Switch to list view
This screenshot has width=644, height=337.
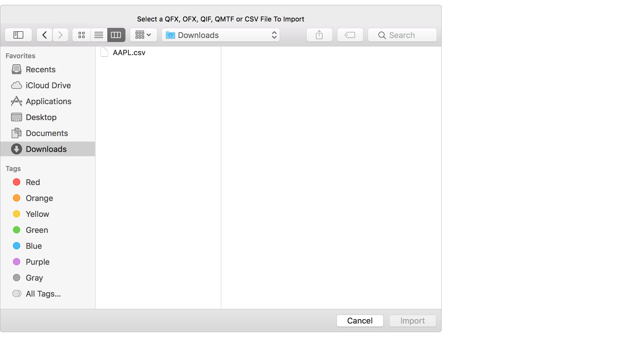pyautogui.click(x=98, y=35)
